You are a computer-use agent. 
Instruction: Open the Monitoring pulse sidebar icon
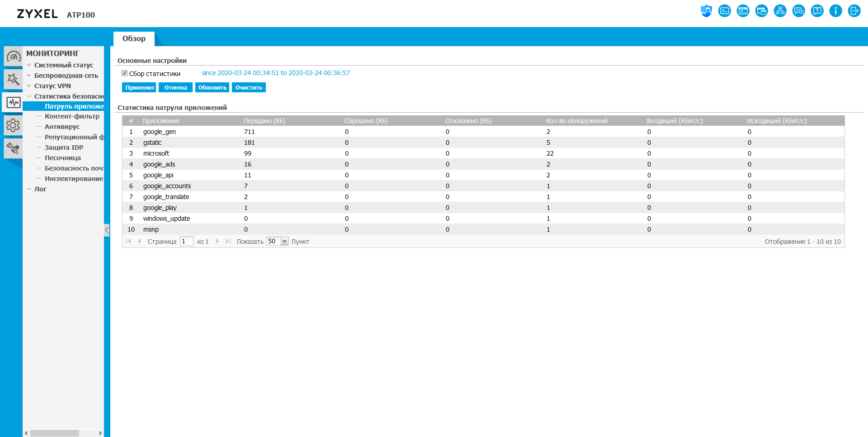point(13,102)
